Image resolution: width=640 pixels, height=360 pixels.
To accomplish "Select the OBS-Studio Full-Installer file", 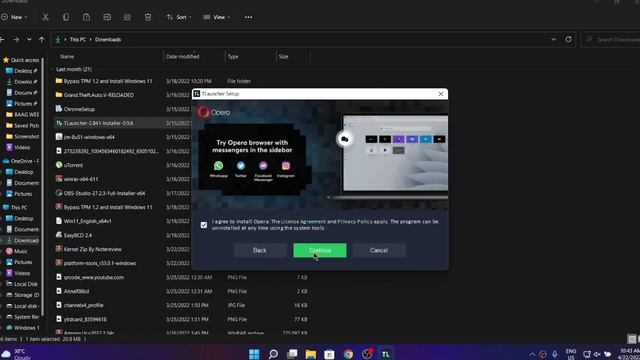I will pos(104,193).
